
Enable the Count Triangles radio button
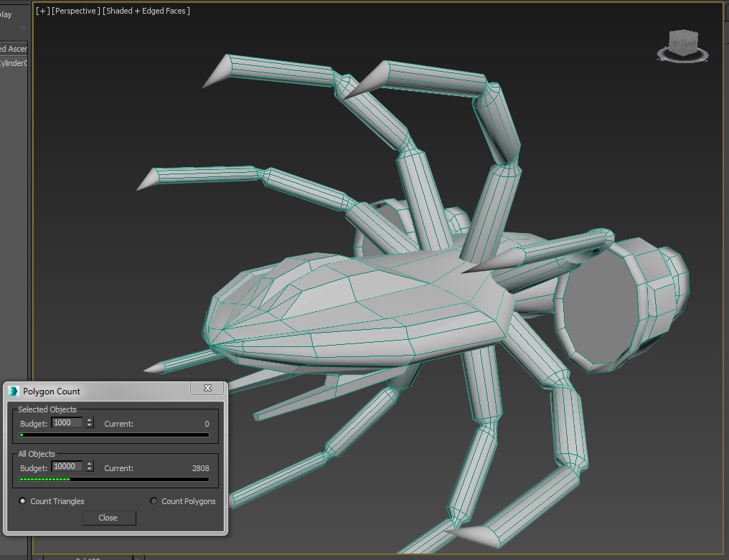tap(22, 500)
